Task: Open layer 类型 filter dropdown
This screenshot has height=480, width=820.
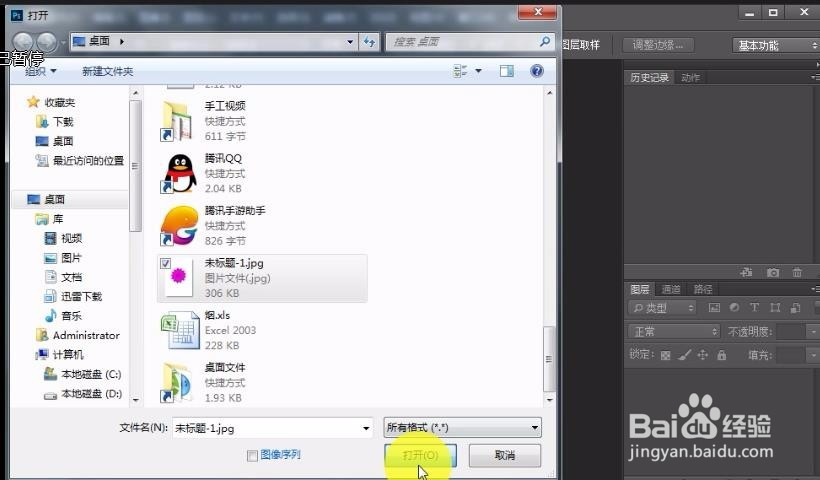Action: coord(663,308)
